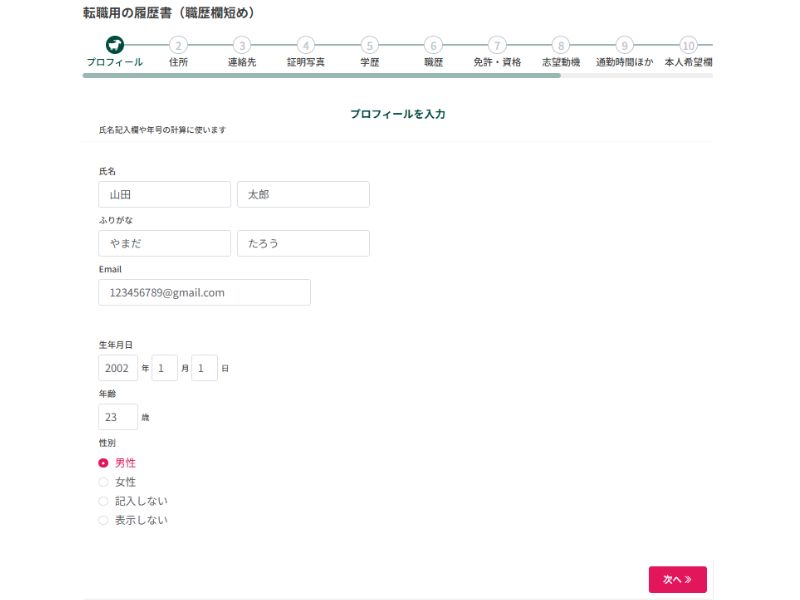Screen dimensions: 800x600
Task: Click the Email input field
Action: pyautogui.click(x=204, y=292)
